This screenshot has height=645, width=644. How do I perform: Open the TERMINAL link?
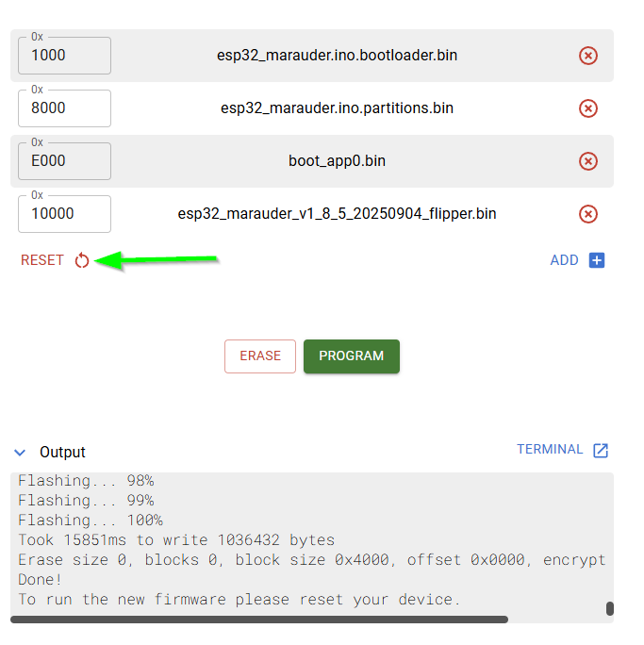[550, 450]
